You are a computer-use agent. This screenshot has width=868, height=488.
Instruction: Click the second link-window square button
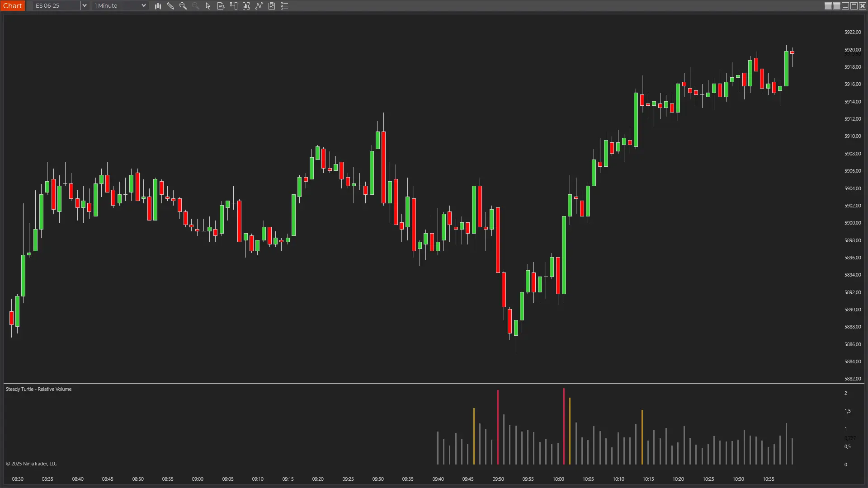click(837, 6)
